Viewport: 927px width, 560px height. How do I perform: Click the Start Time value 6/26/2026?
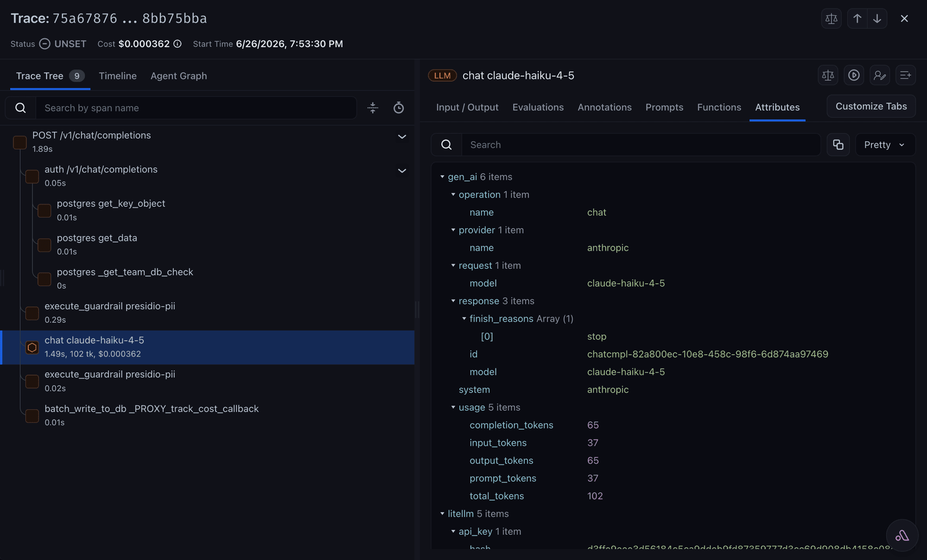pyautogui.click(x=289, y=44)
